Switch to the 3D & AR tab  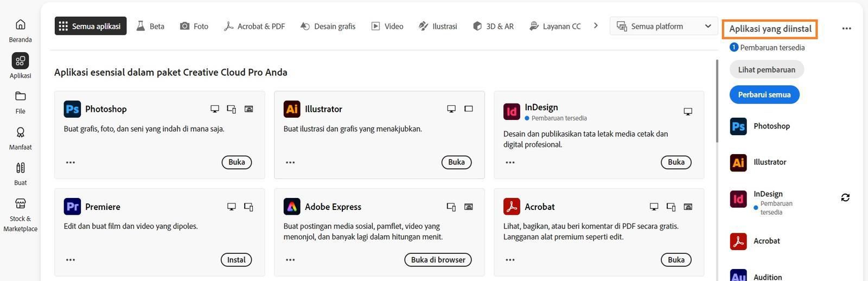click(493, 26)
